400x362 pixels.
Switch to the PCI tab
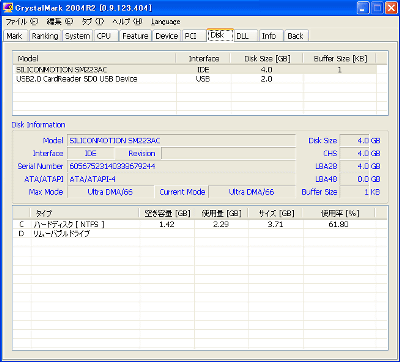tap(193, 36)
